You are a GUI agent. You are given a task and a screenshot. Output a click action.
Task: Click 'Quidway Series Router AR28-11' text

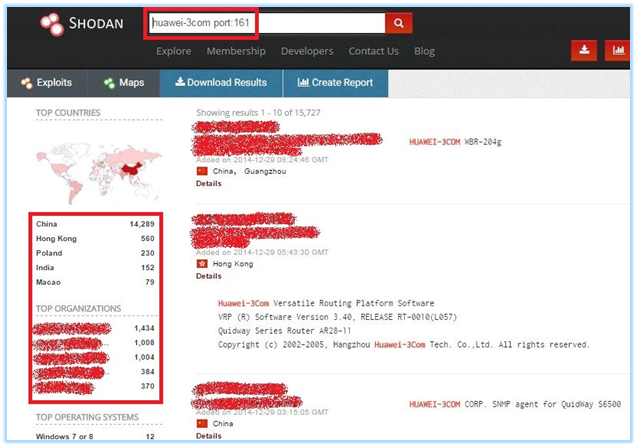click(x=284, y=331)
